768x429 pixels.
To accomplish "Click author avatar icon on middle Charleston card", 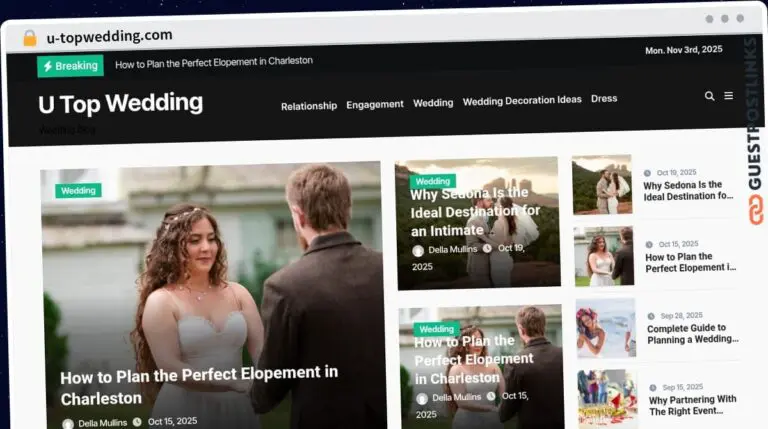I will click(422, 399).
